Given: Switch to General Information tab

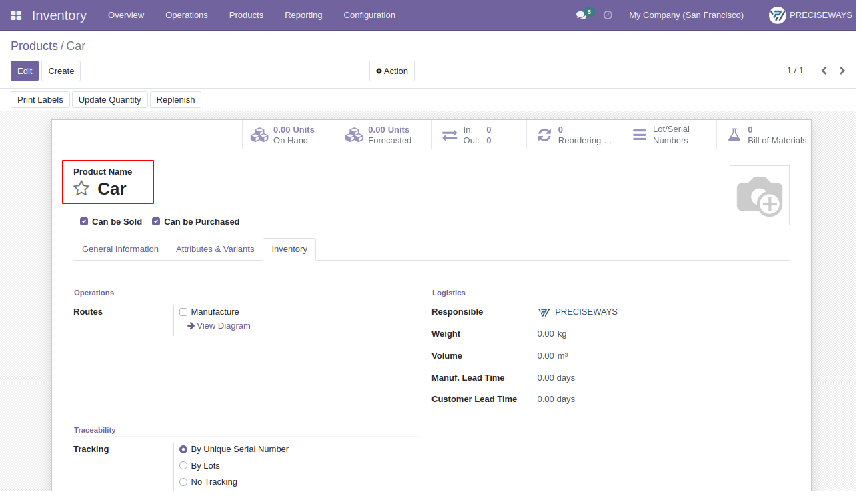Looking at the screenshot, I should click(120, 249).
